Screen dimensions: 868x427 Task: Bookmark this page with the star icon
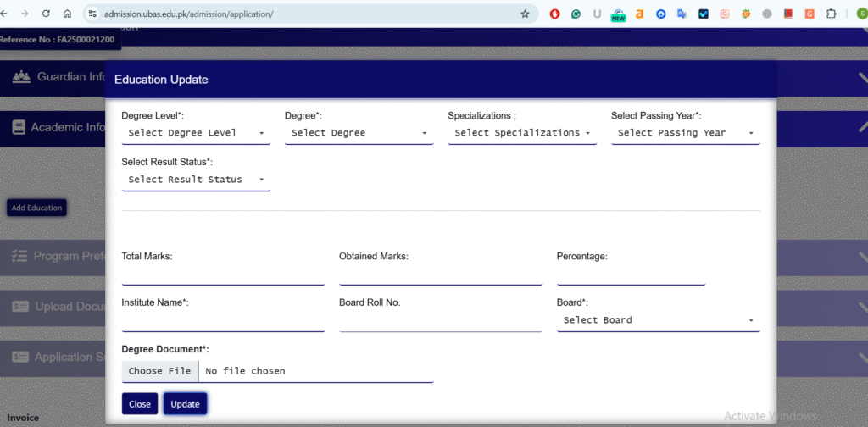pyautogui.click(x=525, y=14)
